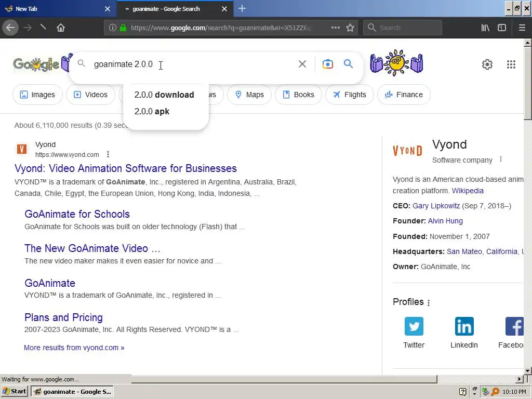Viewport: 532px width, 399px height.
Task: Open the Alvin Hung founder link
Action: point(445,221)
